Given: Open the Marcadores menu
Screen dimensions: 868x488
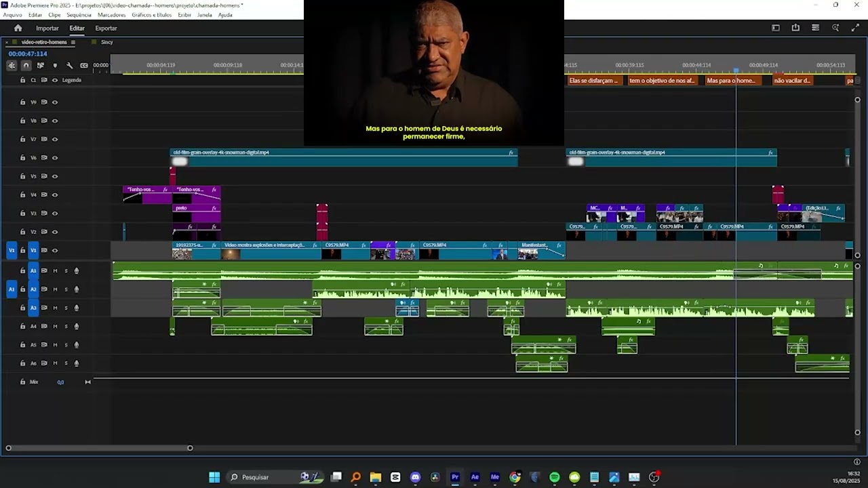Looking at the screenshot, I should [x=111, y=15].
